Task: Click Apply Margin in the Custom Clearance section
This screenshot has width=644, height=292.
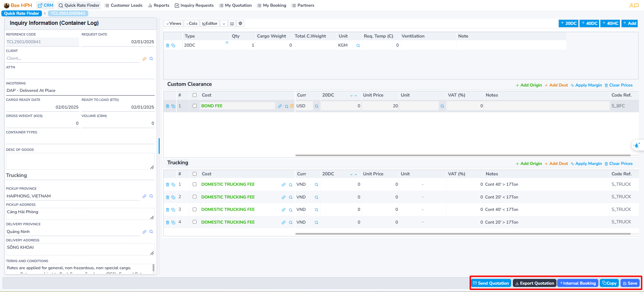Action: click(586, 85)
